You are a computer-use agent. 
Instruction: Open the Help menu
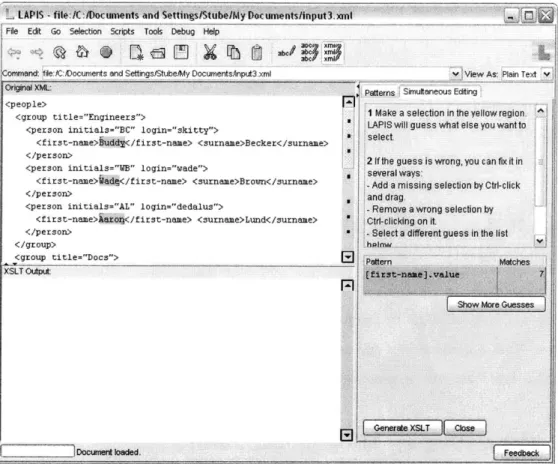(x=211, y=31)
